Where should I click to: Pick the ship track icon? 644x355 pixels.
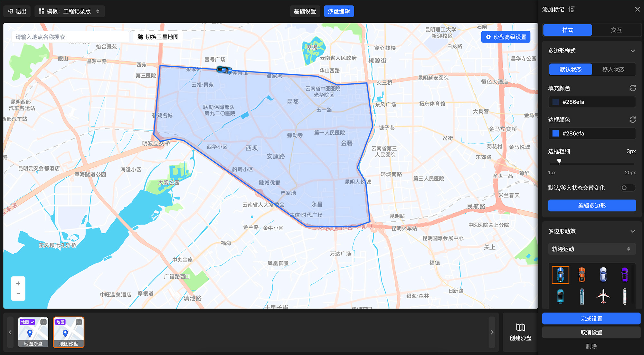pos(582,296)
